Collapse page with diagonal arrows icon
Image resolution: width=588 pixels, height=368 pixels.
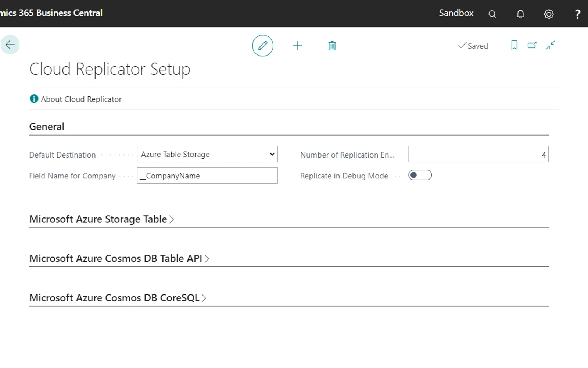coord(550,45)
